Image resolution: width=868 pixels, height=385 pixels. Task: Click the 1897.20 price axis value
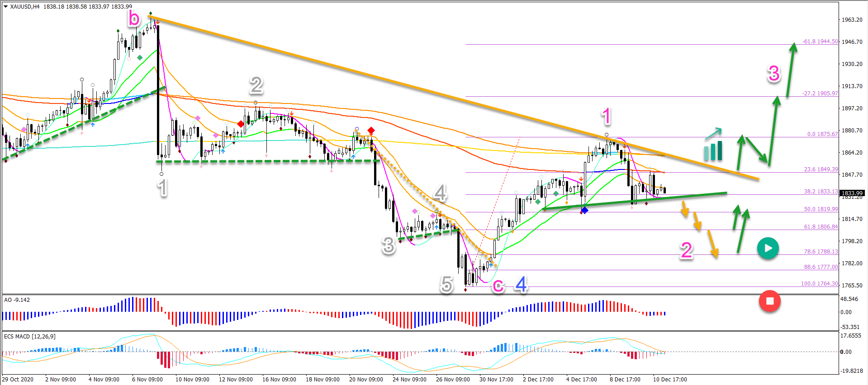[852, 108]
